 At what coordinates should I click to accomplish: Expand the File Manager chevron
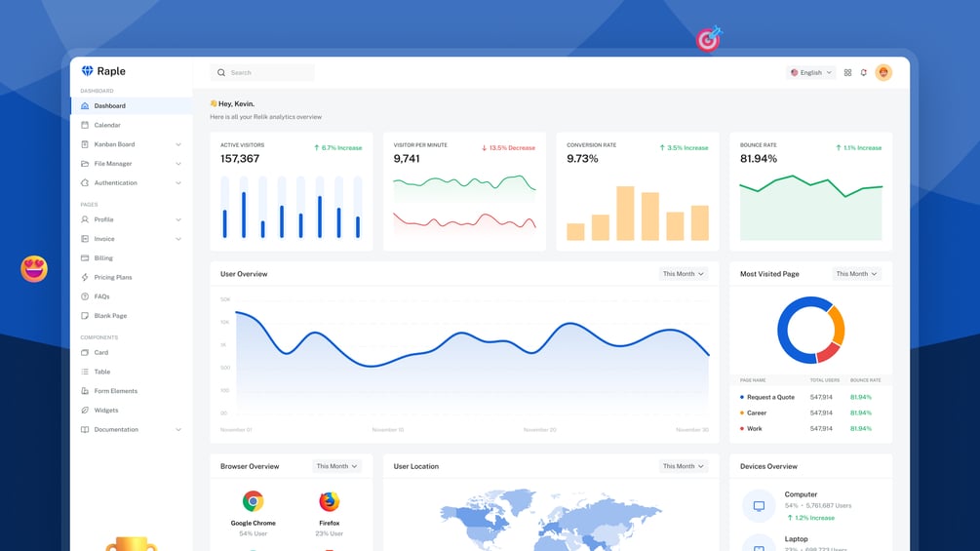(x=178, y=164)
